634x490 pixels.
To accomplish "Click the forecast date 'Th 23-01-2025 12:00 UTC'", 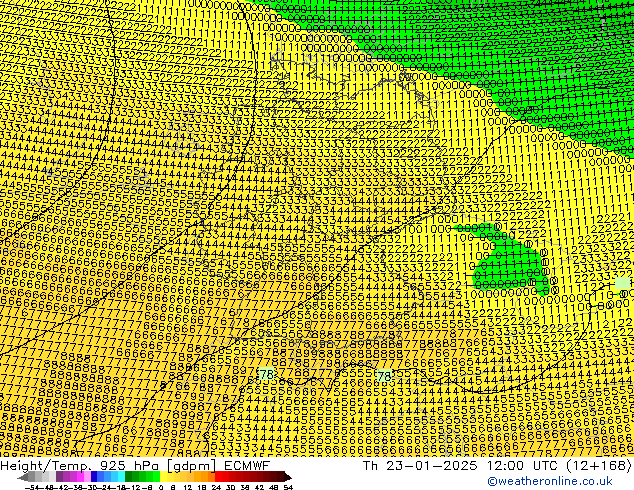I will click(459, 466).
